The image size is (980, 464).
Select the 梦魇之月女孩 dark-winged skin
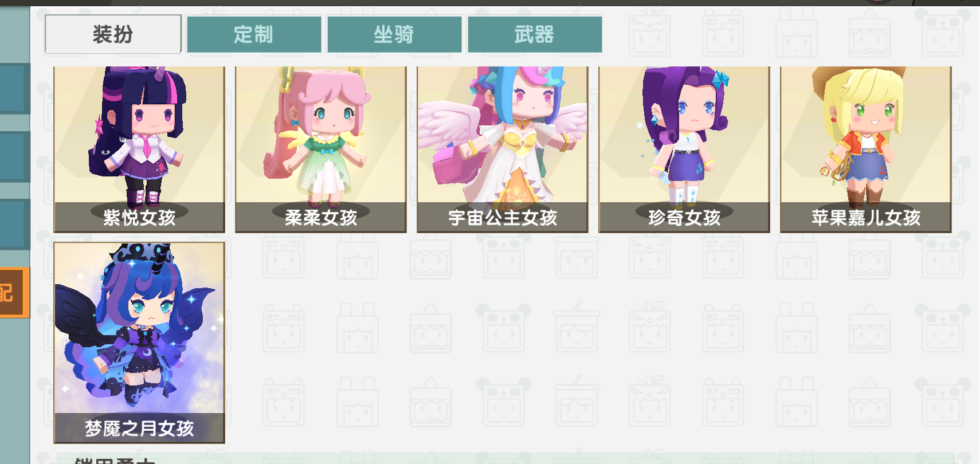(x=139, y=343)
